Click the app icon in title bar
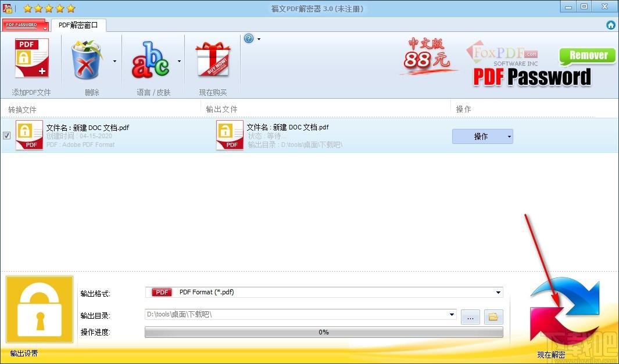Viewport: 619px width, 364px height. (x=7, y=8)
